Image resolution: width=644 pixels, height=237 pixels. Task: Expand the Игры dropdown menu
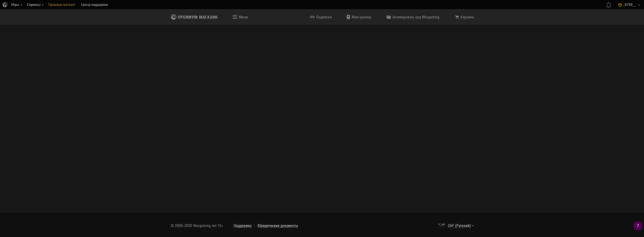[17, 5]
